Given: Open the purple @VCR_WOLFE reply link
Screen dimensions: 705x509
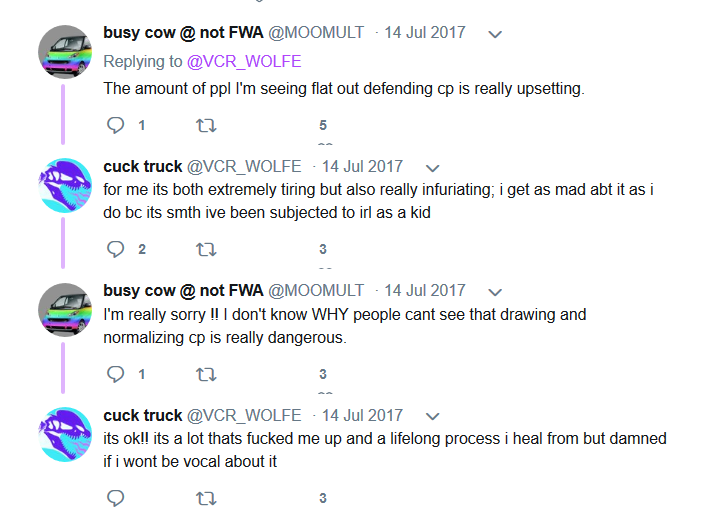Looking at the screenshot, I should 244,62.
